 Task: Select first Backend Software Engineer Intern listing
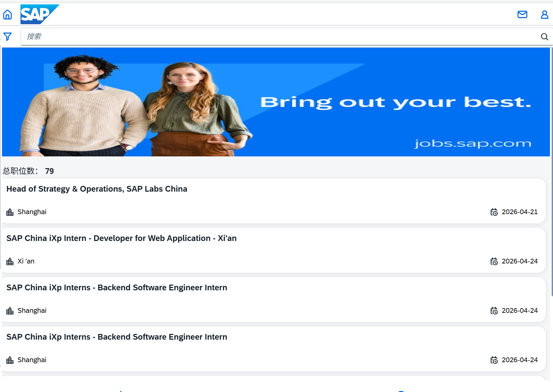pos(117,288)
